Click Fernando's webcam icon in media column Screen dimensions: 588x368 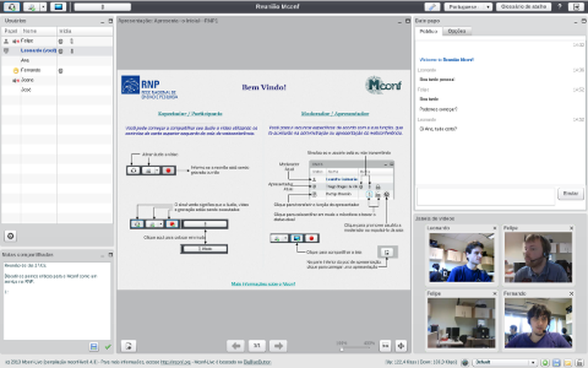click(61, 71)
